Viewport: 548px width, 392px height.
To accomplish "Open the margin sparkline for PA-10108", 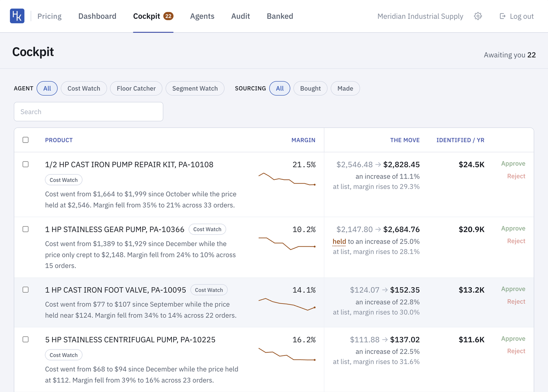I will [287, 180].
